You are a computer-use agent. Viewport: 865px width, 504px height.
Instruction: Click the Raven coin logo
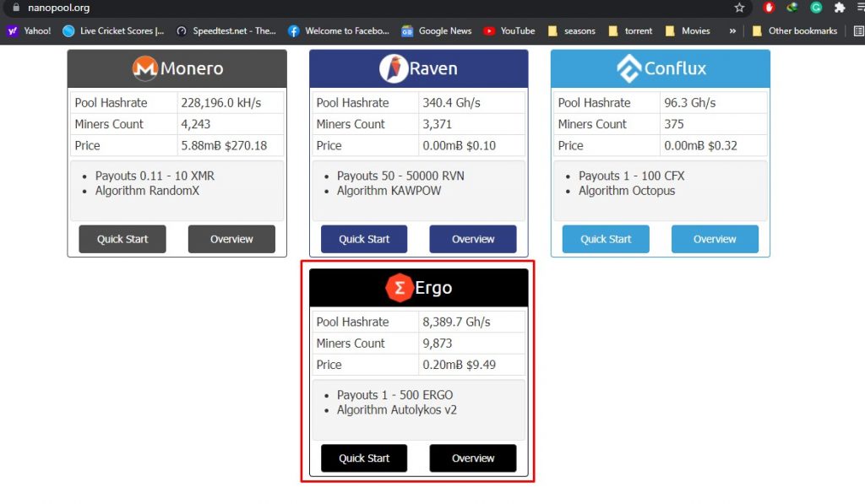pos(394,68)
